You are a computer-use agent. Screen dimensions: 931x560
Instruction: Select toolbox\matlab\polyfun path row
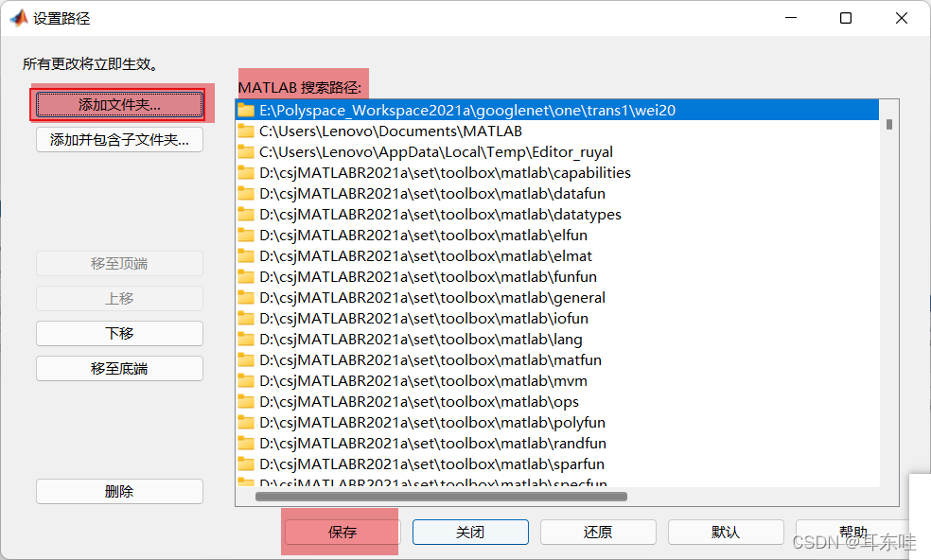pyautogui.click(x=557, y=422)
